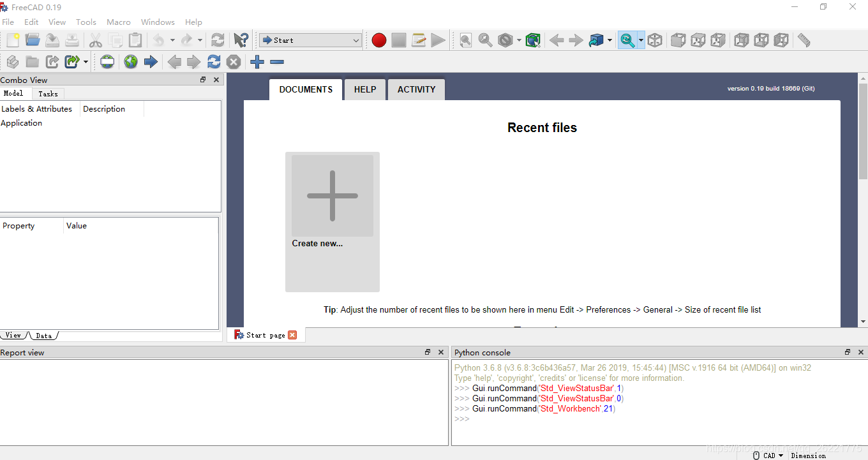Click the Create Group folder icon

point(33,62)
